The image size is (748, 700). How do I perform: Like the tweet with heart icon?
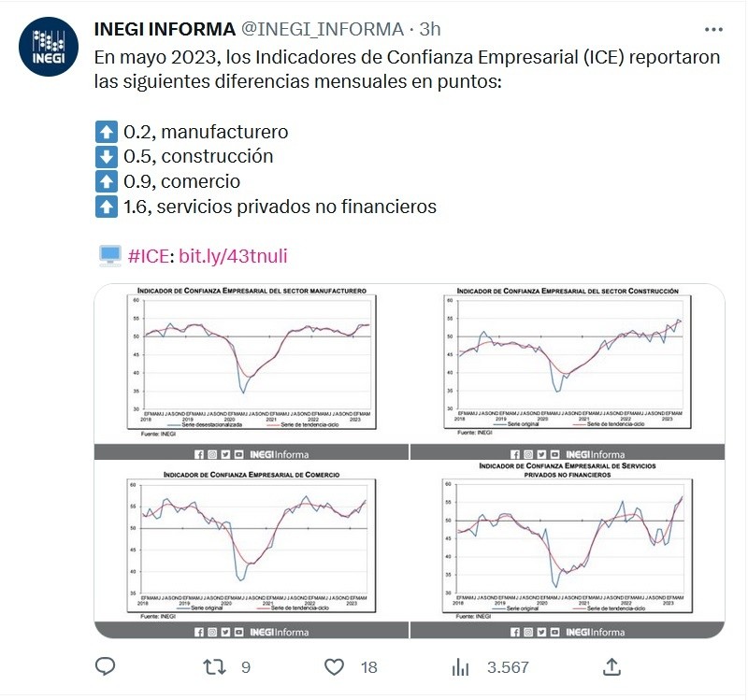335,666
